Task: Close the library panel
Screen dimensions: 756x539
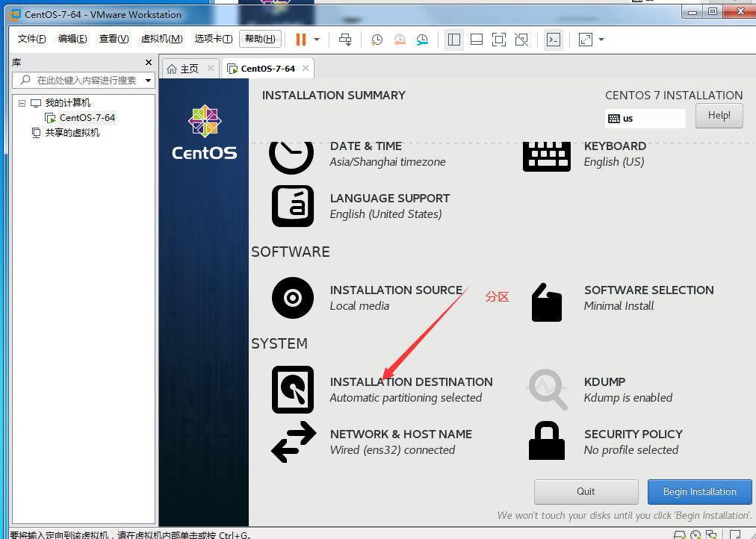Action: coord(149,62)
